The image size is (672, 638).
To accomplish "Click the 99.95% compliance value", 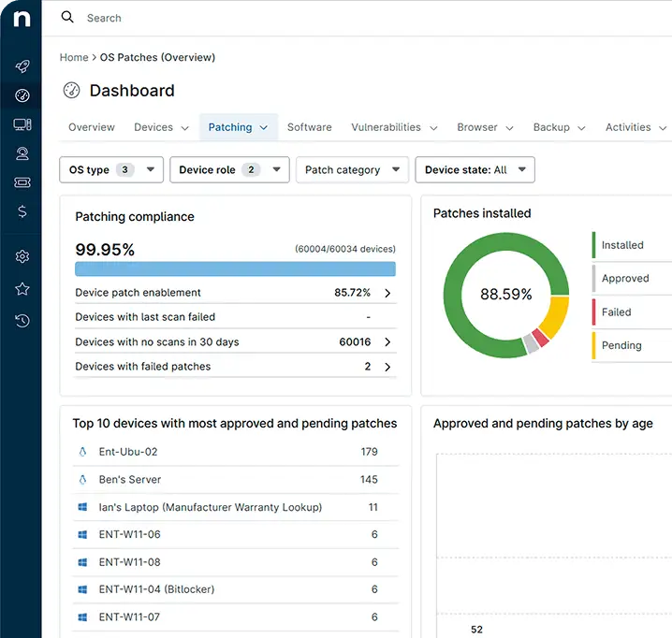I will pyautogui.click(x=105, y=250).
